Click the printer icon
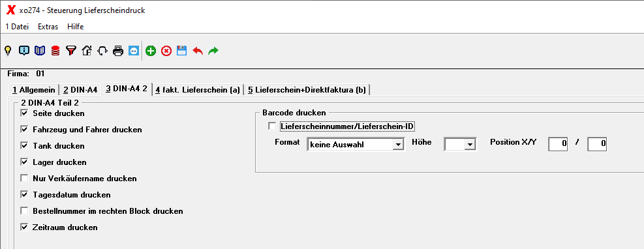This screenshot has width=644, height=249. coord(118,51)
